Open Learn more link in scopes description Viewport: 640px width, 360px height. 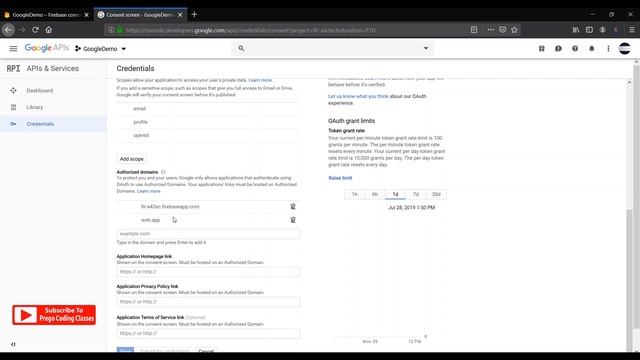tap(260, 80)
